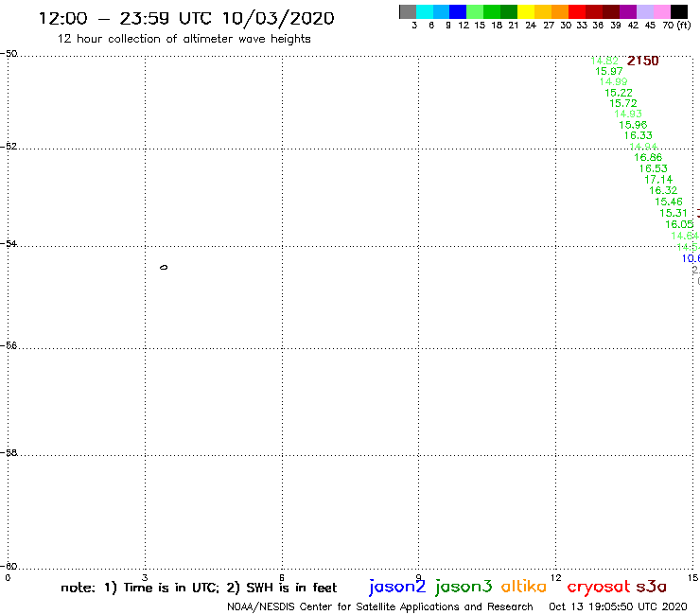Click the -58 latitude axis label
The height and width of the screenshot is (615, 700).
point(9,453)
